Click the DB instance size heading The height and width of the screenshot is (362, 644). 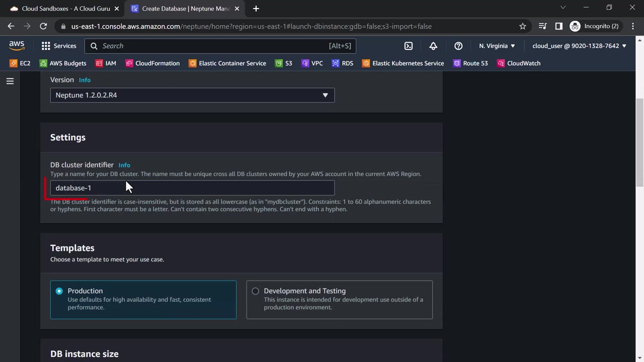point(85,354)
